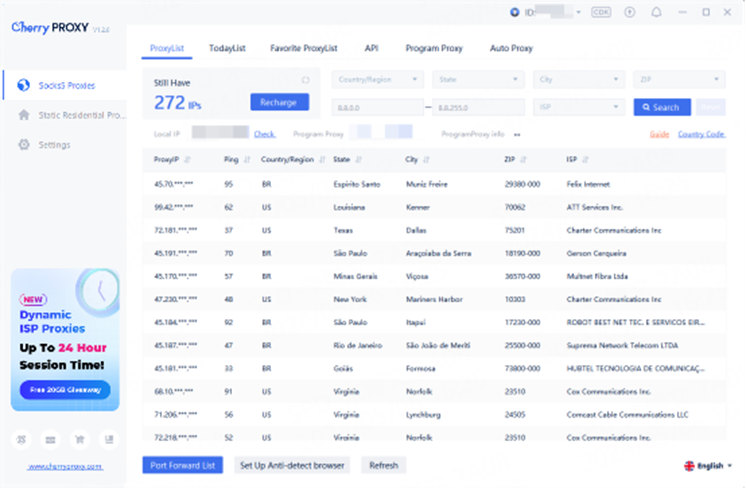Sort table by City column
Viewport: 746px width, 488px height.
426,160
